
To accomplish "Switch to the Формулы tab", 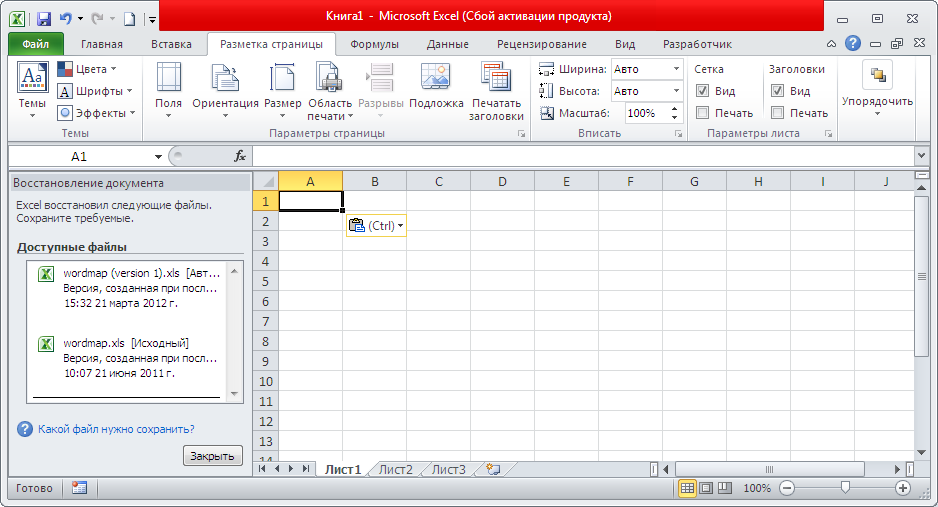I will pyautogui.click(x=374, y=44).
